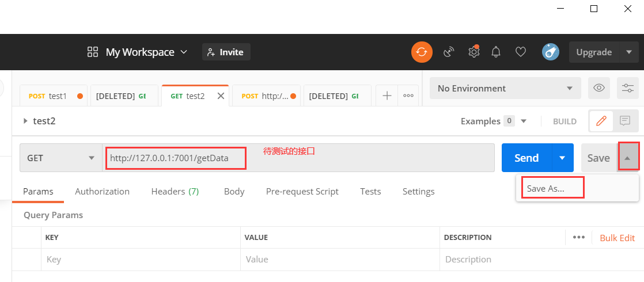Switch to the Body tab
644x282 pixels.
pos(234,191)
